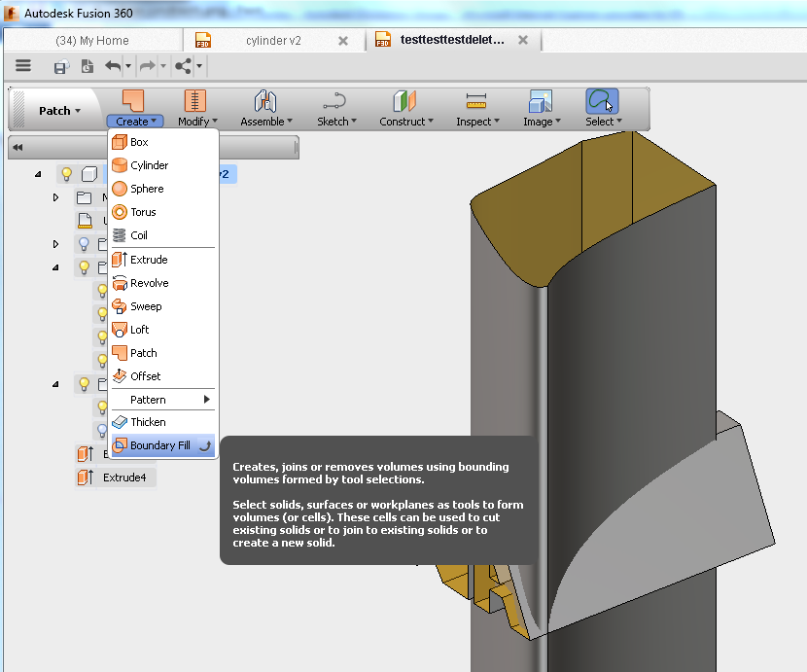The height and width of the screenshot is (672, 807).
Task: Hide the topmost browser item's lightbulb
Action: click(65, 173)
